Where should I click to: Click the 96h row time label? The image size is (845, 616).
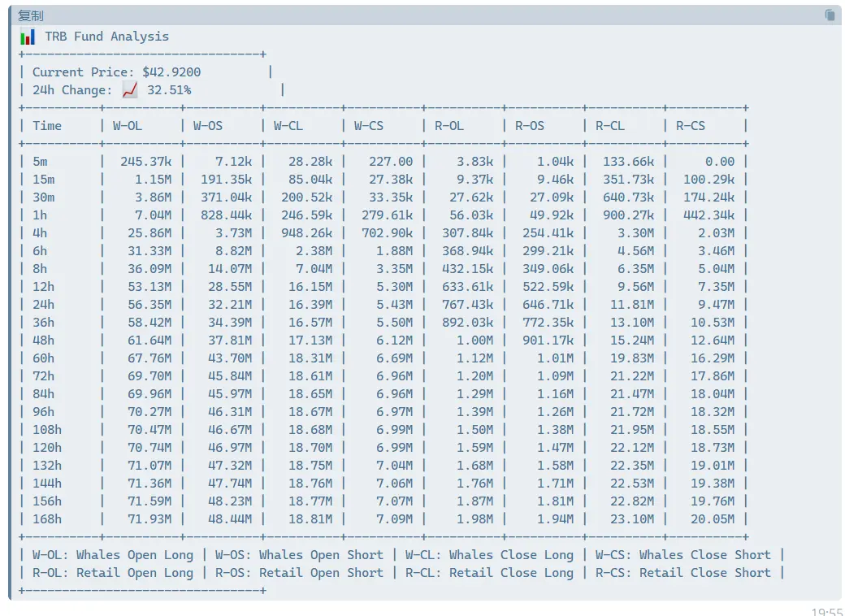(43, 412)
